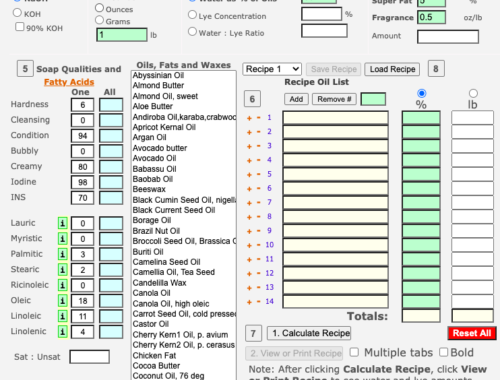Click step 7 help button
Image resolution: width=500 pixels, height=380 pixels.
[253, 333]
